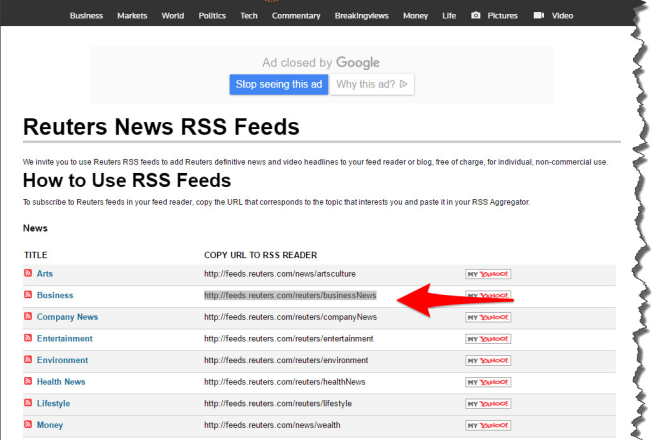This screenshot has height=440, width=660.
Task: Open the Health News feed link
Action: coord(61,381)
